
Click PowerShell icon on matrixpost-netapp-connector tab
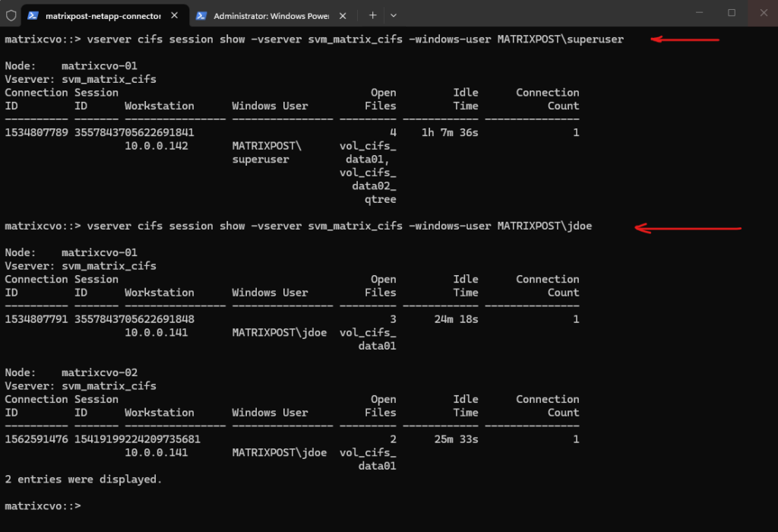[33, 14]
